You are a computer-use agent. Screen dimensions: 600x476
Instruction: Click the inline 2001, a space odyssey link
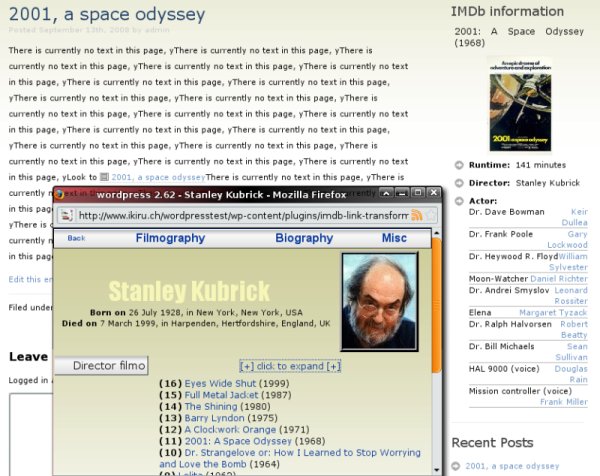point(158,177)
